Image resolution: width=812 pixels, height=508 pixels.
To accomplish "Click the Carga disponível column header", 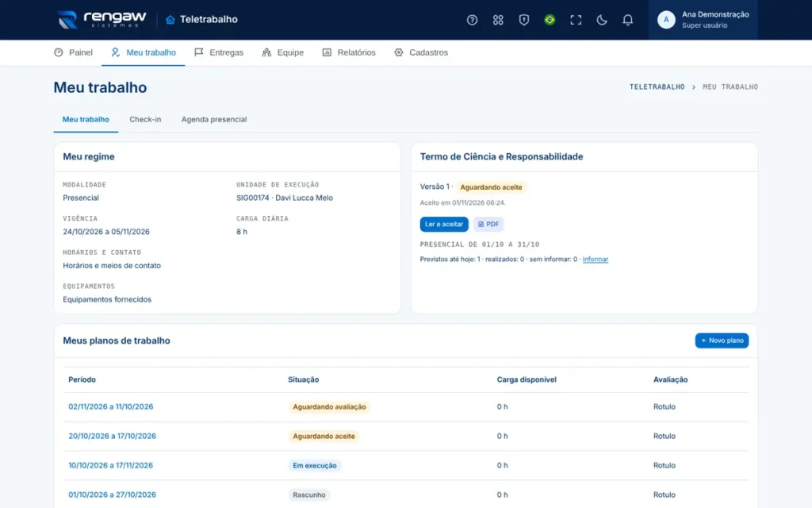I will pyautogui.click(x=527, y=379).
